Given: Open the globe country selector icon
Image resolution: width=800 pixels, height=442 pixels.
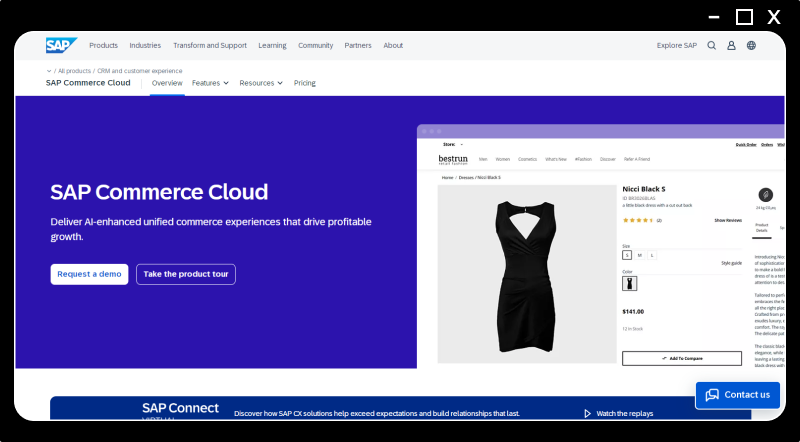Looking at the screenshot, I should tap(751, 45).
